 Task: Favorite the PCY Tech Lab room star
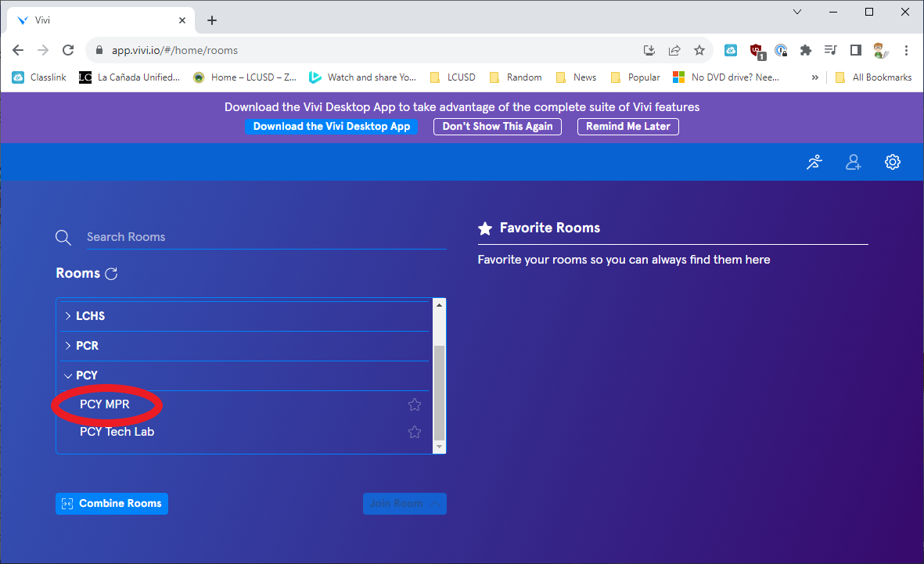tap(414, 432)
